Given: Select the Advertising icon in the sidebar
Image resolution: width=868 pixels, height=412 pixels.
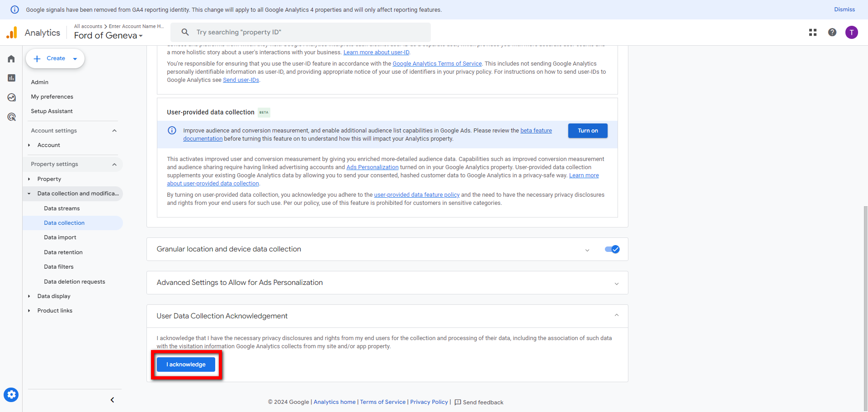Looking at the screenshot, I should coord(11,117).
